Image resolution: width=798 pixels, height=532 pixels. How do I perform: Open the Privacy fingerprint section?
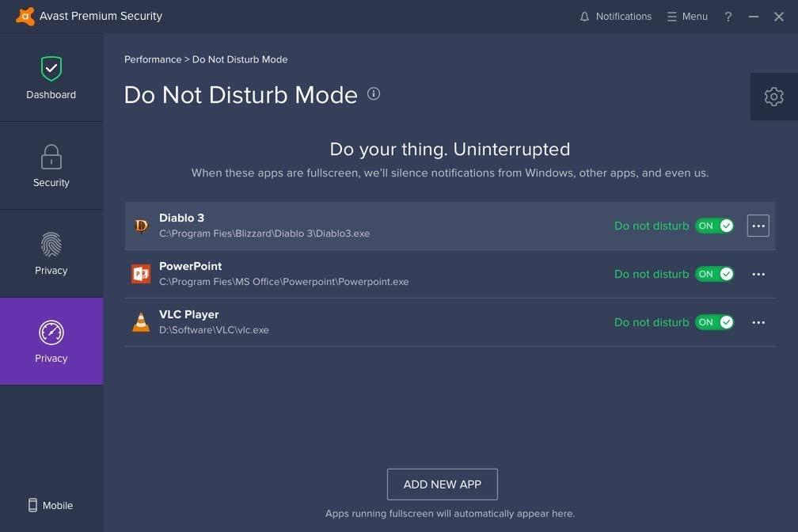tap(51, 253)
